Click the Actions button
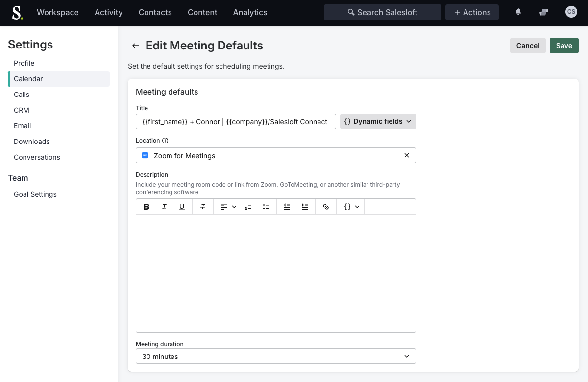The width and height of the screenshot is (588, 382). tap(472, 12)
